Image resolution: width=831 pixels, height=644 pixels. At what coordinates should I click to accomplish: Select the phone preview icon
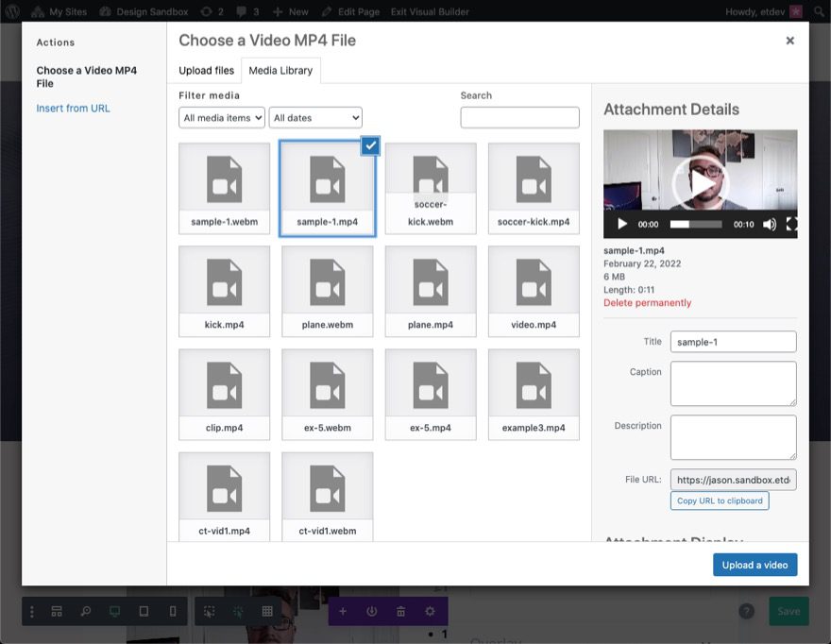(x=172, y=611)
